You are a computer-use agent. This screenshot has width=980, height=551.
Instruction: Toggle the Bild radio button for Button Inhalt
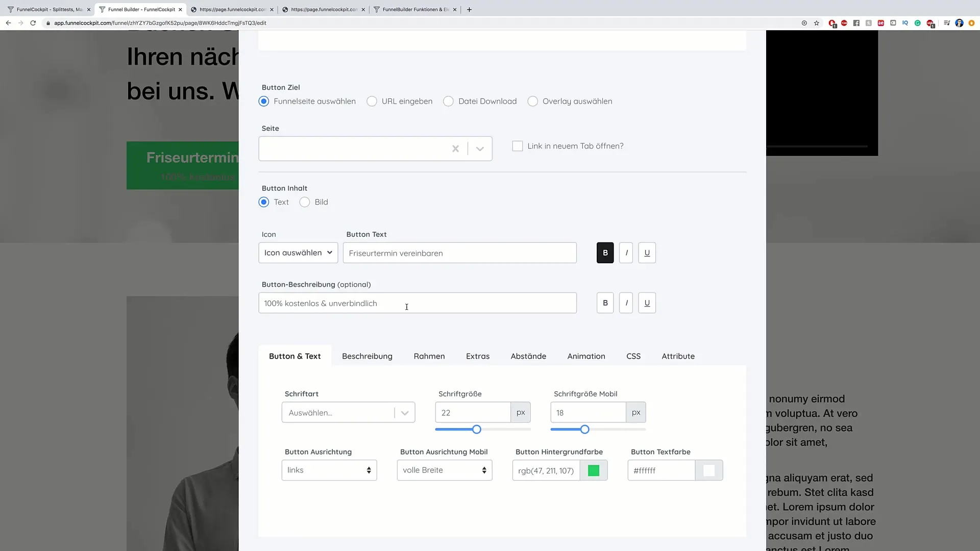tap(305, 203)
